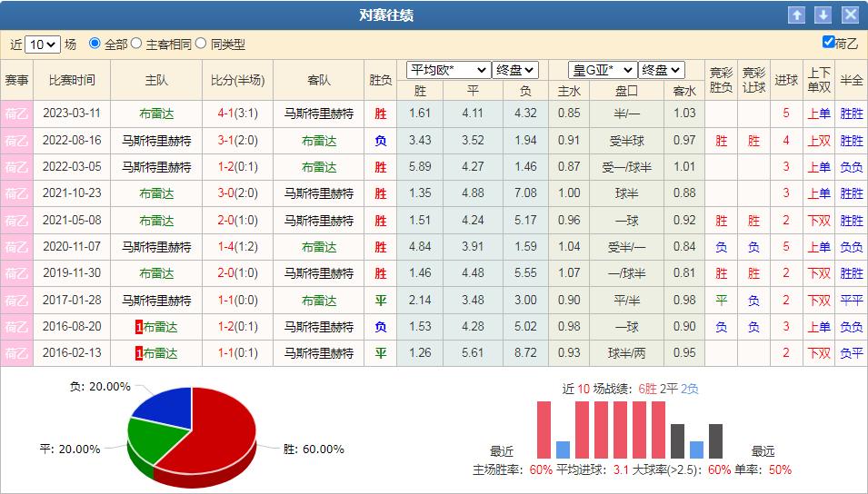The width and height of the screenshot is (868, 494).
Task: Click the 比分(半场) column header
Action: (237, 80)
